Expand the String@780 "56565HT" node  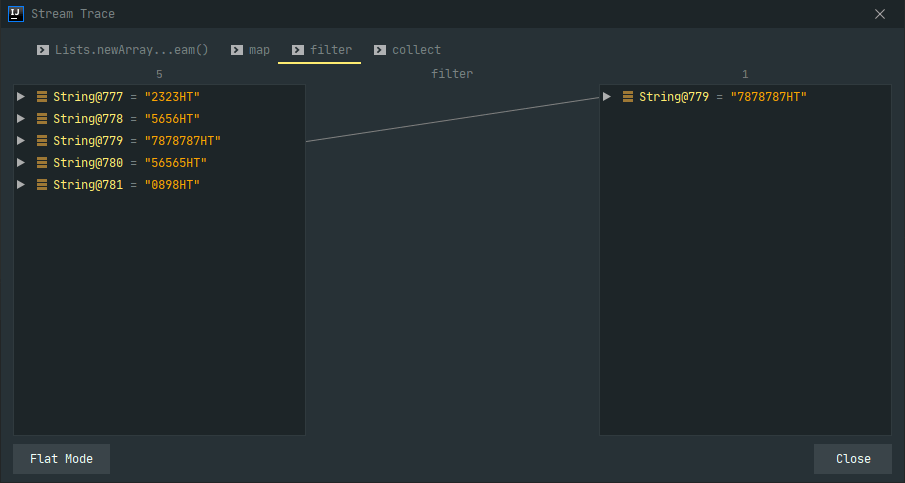coord(21,163)
